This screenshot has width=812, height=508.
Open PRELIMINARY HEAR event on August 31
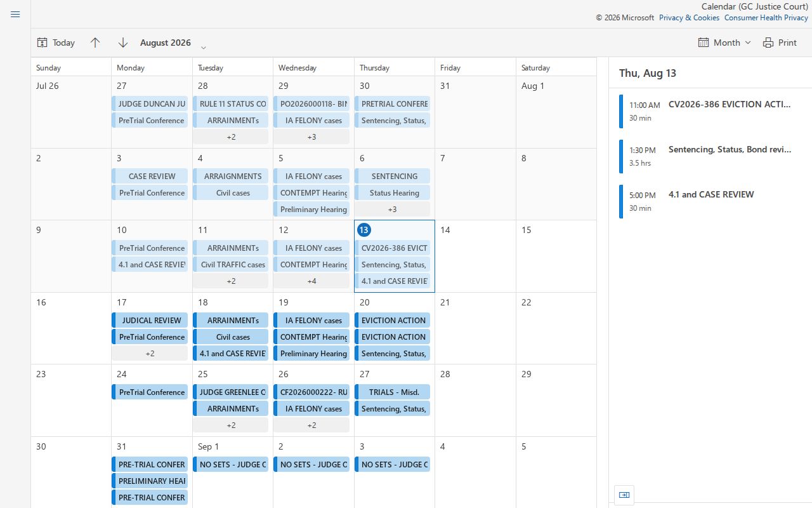click(x=150, y=481)
